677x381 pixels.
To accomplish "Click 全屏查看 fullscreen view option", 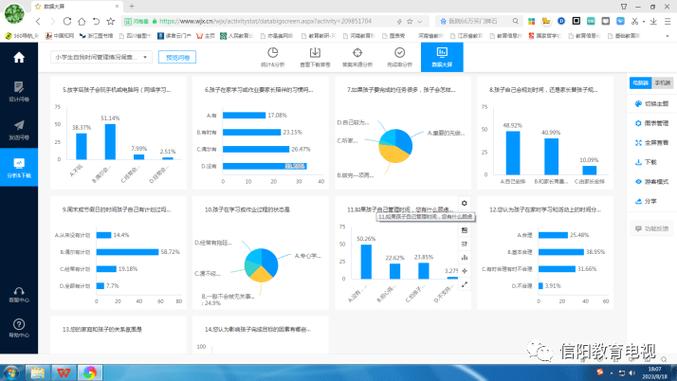I will tap(652, 143).
